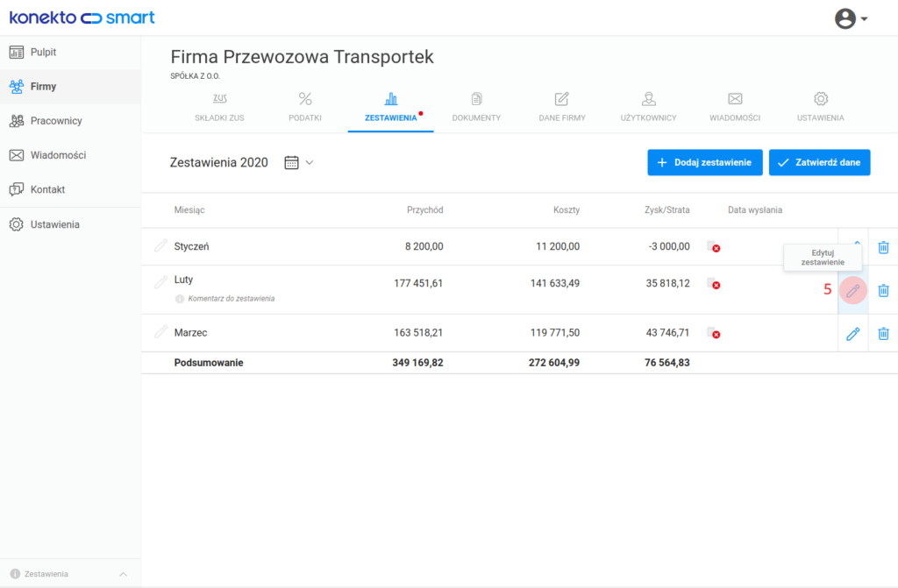
Task: Edit the Luty statement with pencil
Action: pos(852,290)
